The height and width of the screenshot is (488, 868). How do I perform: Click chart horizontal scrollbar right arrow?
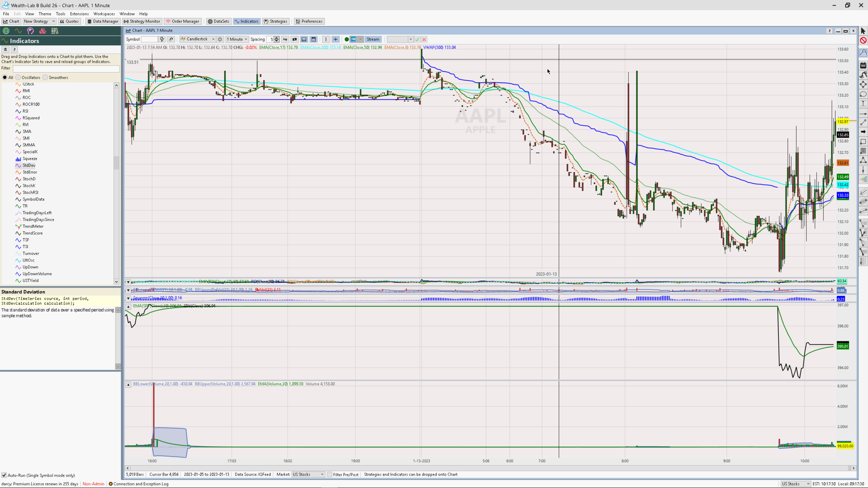[854, 468]
